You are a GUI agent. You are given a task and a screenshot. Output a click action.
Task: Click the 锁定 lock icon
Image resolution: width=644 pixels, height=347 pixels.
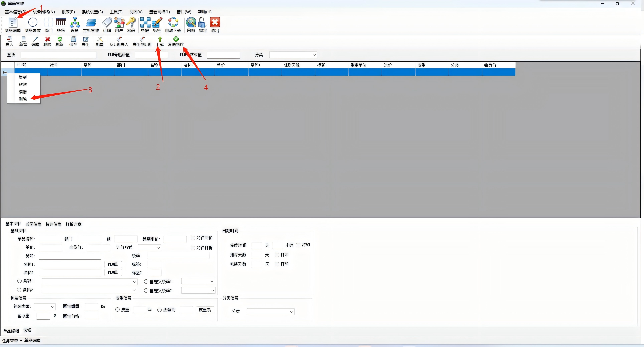pyautogui.click(x=203, y=25)
